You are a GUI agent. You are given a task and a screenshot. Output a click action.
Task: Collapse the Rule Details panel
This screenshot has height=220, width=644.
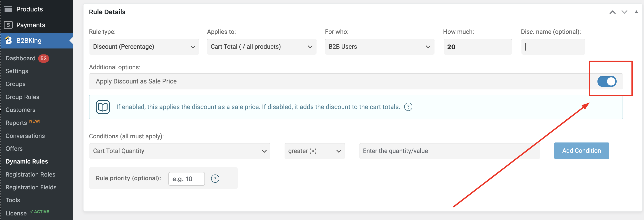click(636, 12)
